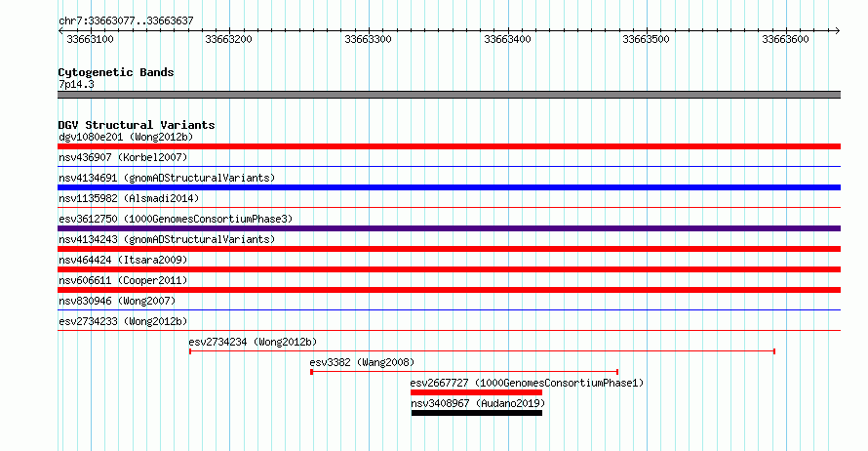Click ruler position label 33663400
Screen dimensions: 868x451
click(x=507, y=39)
